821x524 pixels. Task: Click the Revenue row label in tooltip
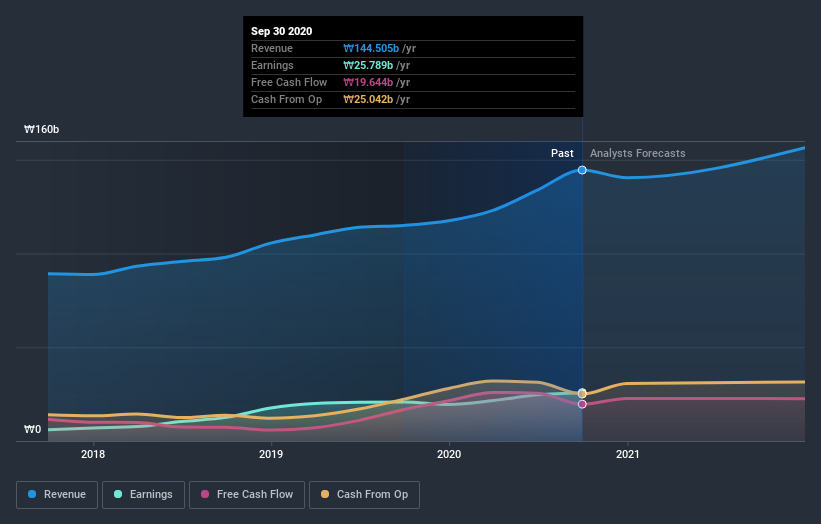[x=272, y=48]
